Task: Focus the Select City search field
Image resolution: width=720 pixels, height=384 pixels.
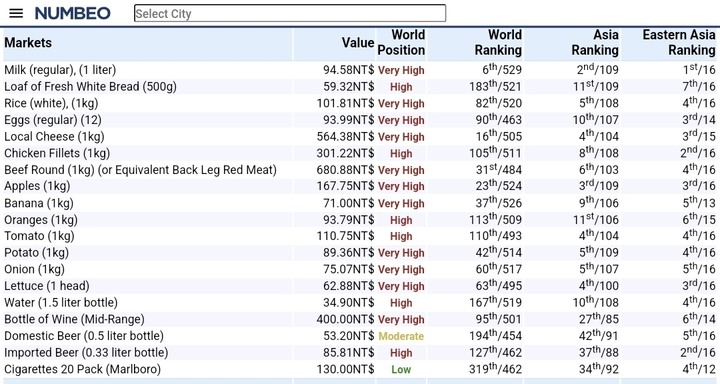Action: 290,13
